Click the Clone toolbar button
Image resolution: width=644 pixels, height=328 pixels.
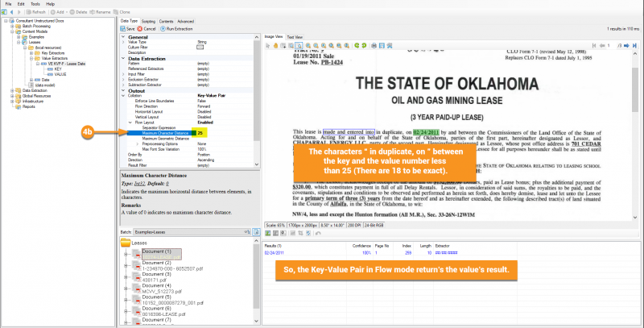[x=122, y=12]
